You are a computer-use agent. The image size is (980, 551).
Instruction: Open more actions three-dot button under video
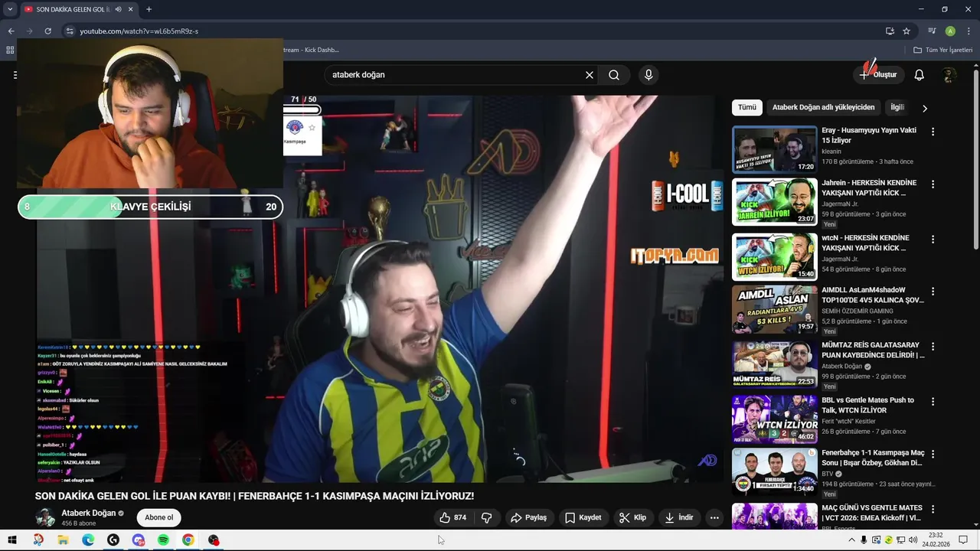pyautogui.click(x=714, y=518)
